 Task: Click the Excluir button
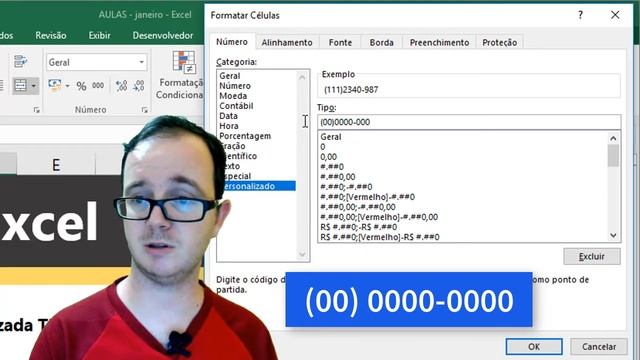[x=592, y=256]
